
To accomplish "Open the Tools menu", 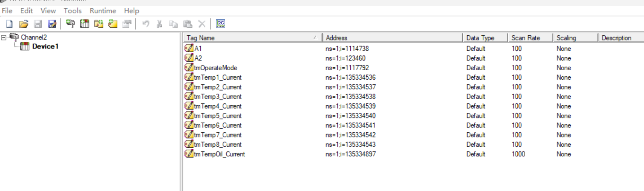I will click(x=73, y=11).
